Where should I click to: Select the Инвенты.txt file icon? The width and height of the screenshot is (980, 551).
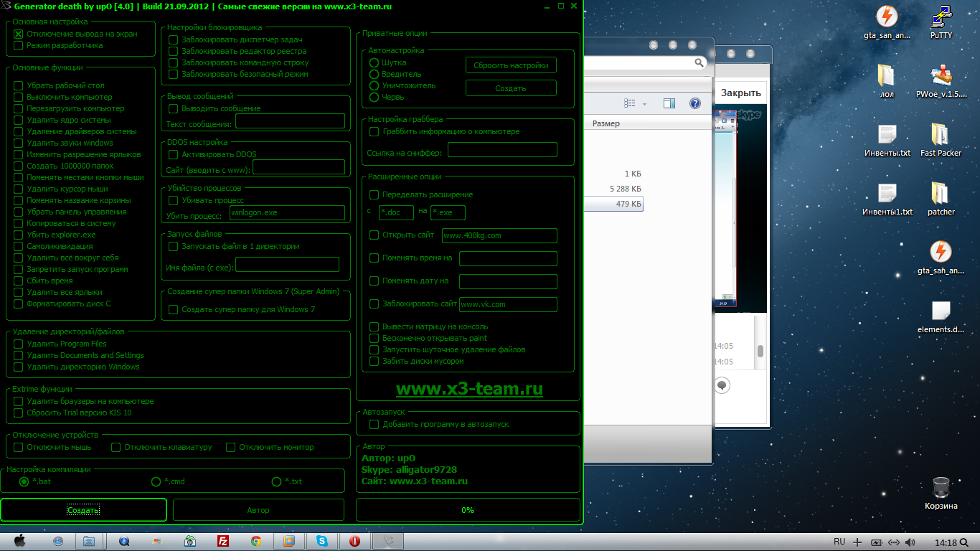(887, 140)
